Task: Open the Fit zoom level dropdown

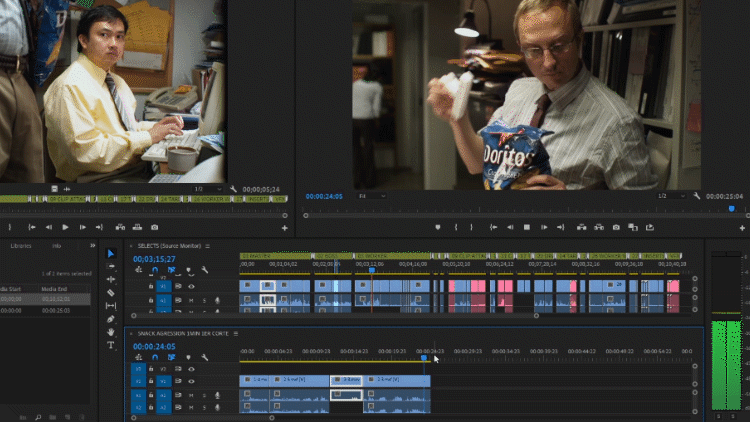Action: (x=371, y=196)
